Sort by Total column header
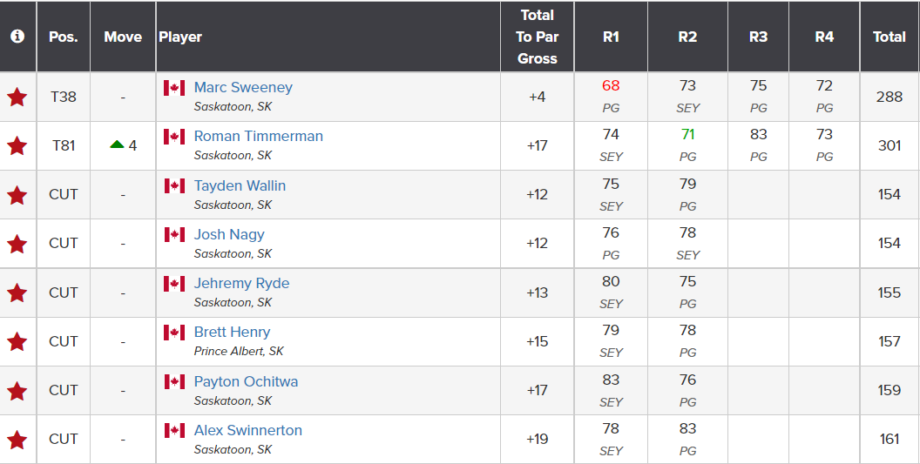Image resolution: width=920 pixels, height=464 pixels. (x=889, y=36)
